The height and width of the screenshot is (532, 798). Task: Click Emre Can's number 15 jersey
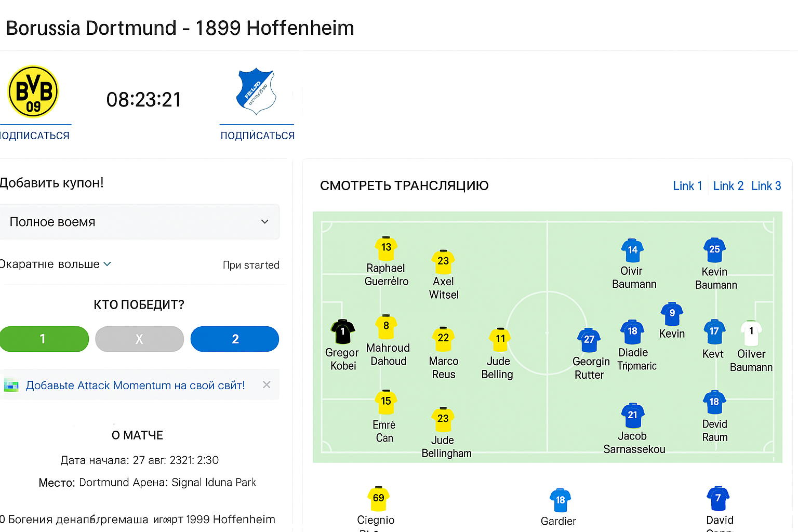click(386, 402)
